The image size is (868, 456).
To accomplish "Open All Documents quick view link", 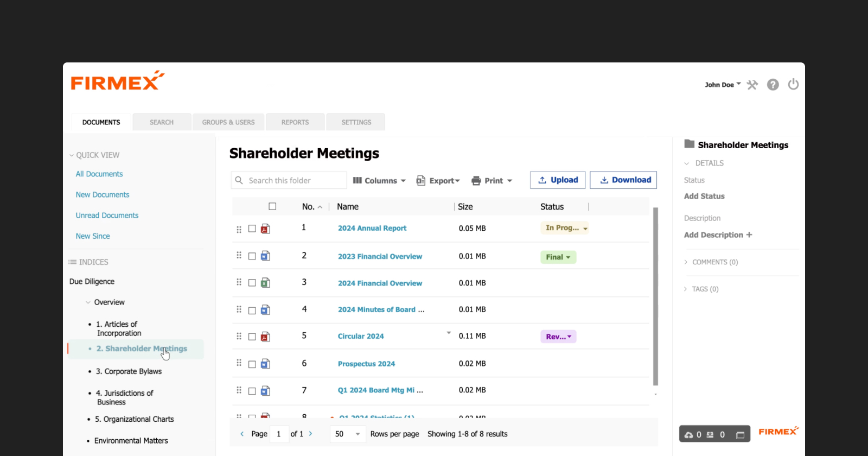I will 99,174.
